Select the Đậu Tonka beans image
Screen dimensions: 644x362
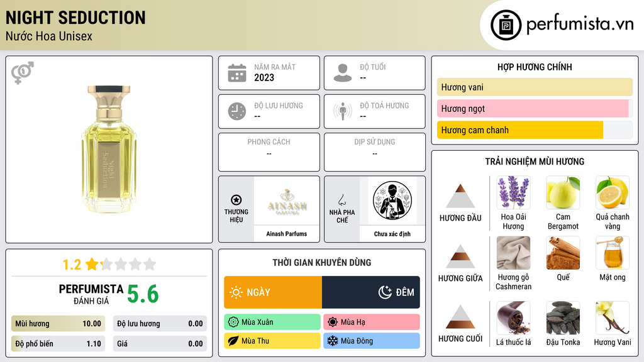tap(563, 318)
